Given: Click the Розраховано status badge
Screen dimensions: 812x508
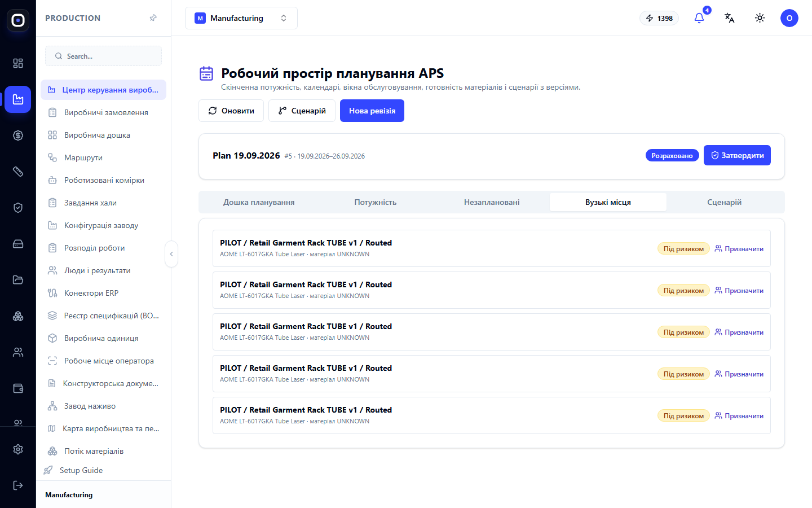Looking at the screenshot, I should (x=672, y=155).
